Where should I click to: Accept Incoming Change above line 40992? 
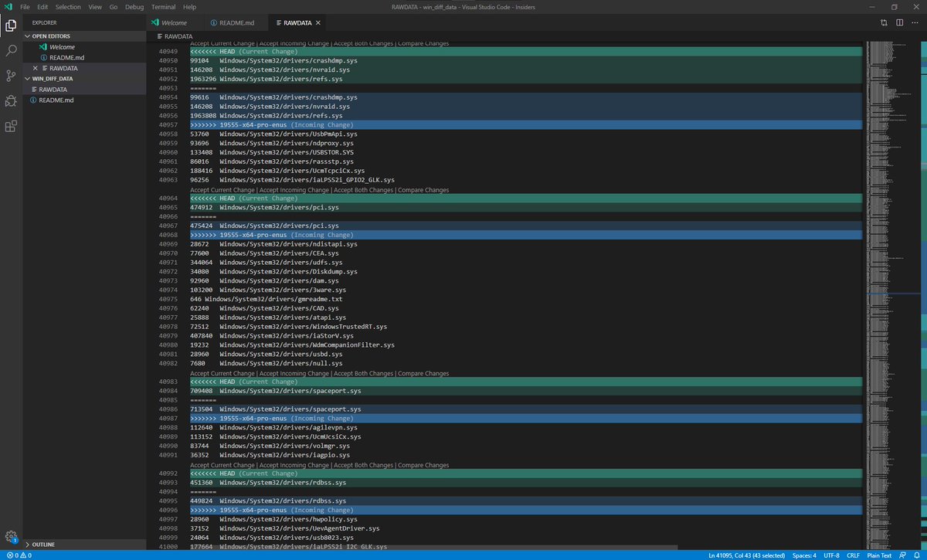click(x=295, y=465)
